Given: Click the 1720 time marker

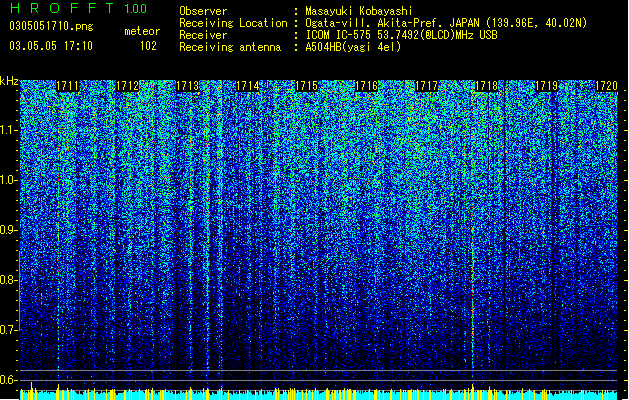Looking at the screenshot, I should coord(606,86).
